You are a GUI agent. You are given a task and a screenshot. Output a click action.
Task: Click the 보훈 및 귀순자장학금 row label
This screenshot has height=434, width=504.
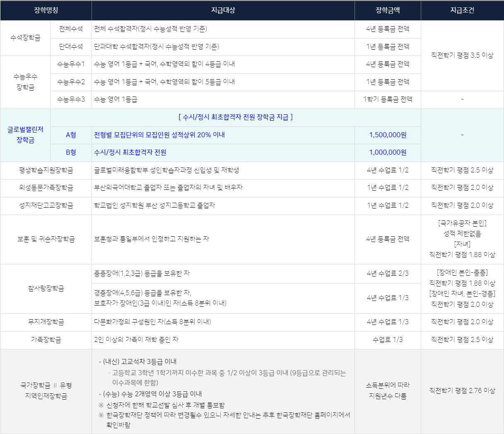pos(46,239)
